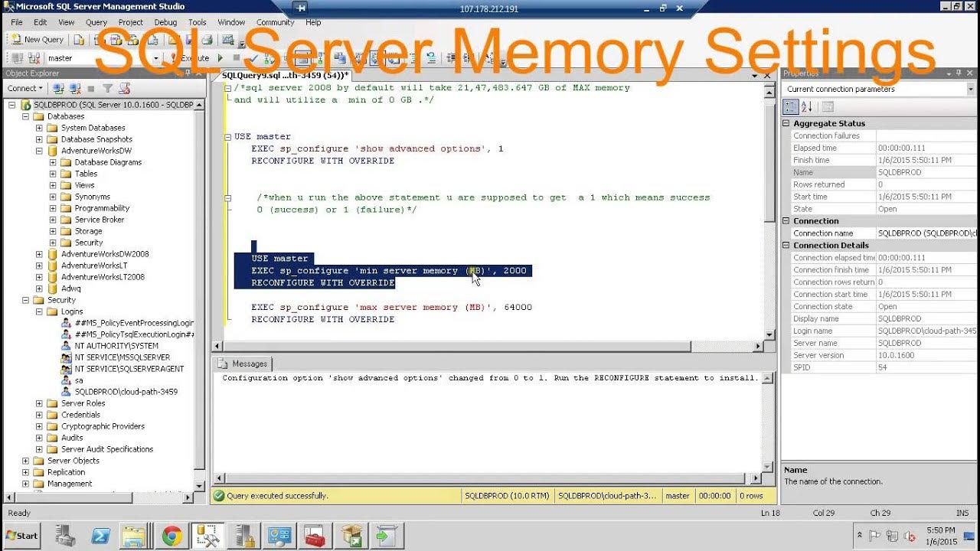Click the taskbar clock showing 5:50 PM
The image size is (980, 551).
coord(940,536)
